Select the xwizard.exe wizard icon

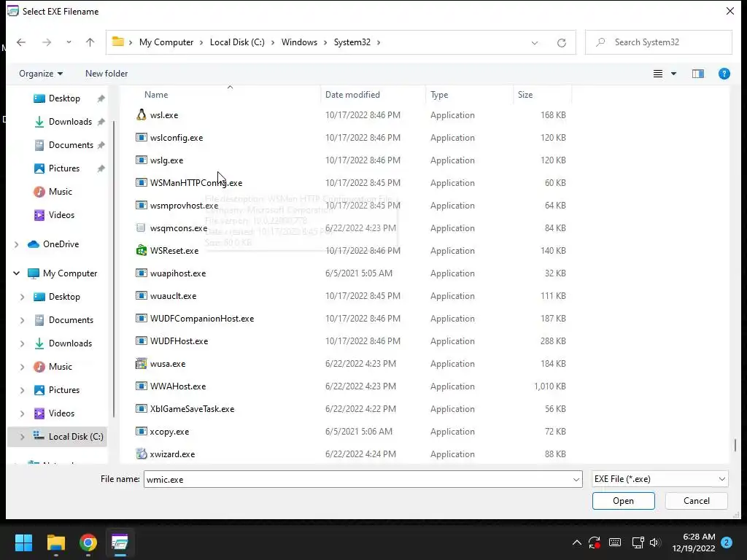click(141, 454)
